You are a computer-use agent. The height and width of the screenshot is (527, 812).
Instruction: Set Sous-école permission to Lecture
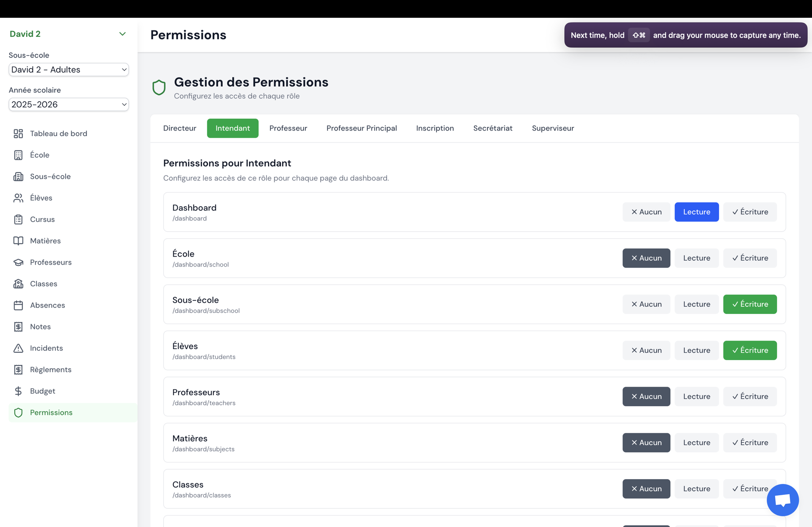(697, 304)
